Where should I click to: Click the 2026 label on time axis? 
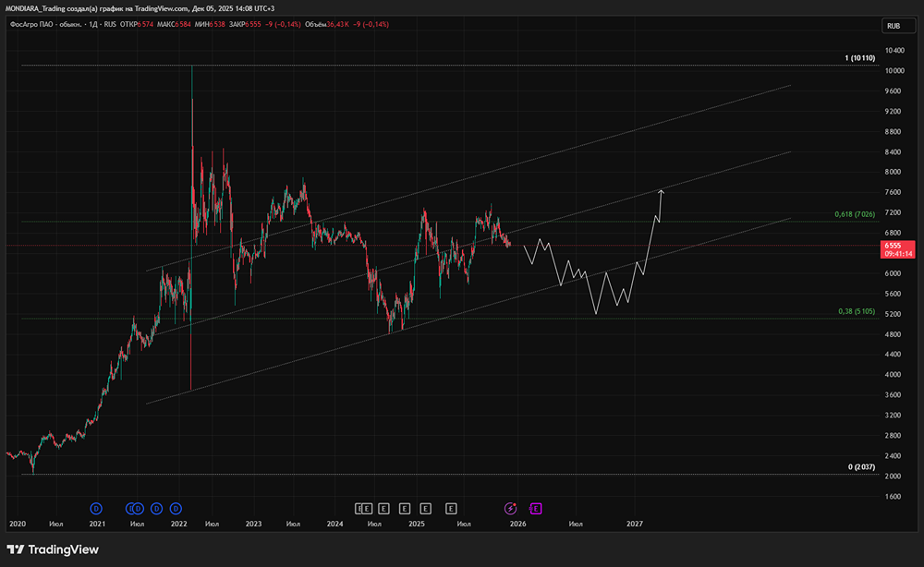(x=517, y=524)
